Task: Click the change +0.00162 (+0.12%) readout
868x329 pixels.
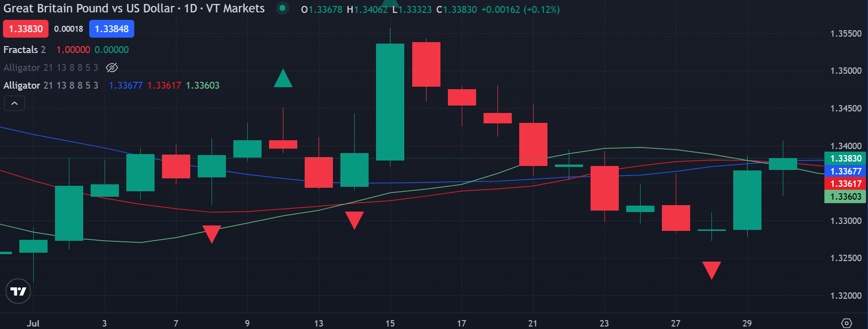Action: point(521,9)
